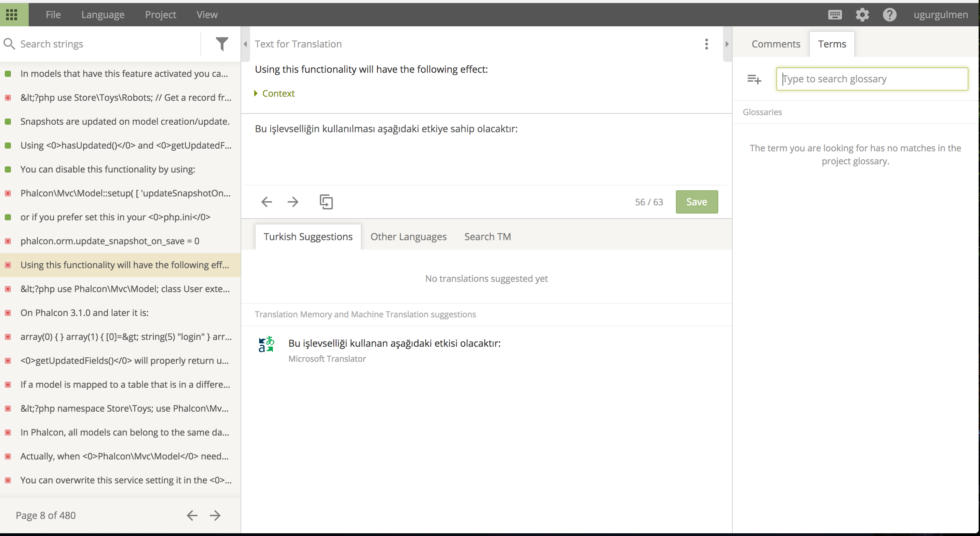Switch to the Terms tab
Image resolution: width=980 pixels, height=536 pixels.
pyautogui.click(x=832, y=44)
